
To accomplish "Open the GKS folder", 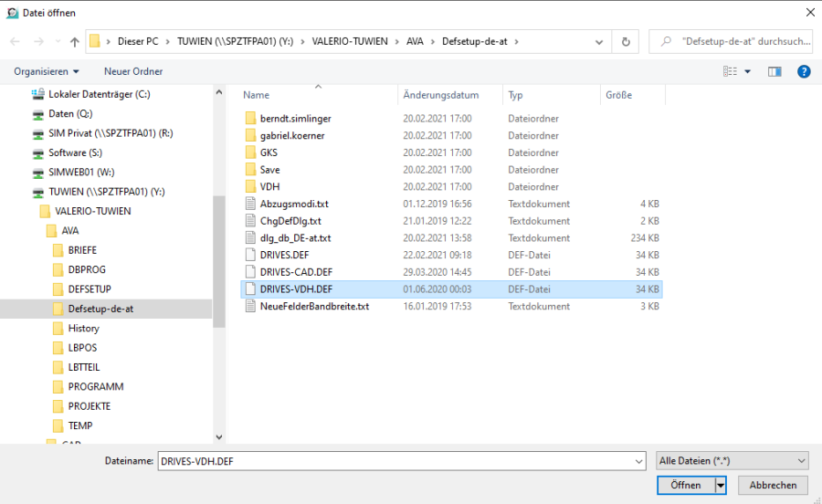I will pyautogui.click(x=269, y=152).
